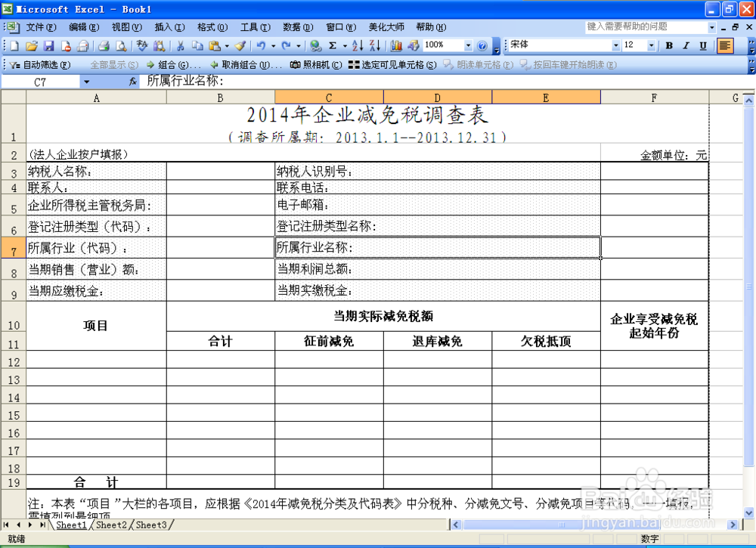Toggle Bold formatting
The width and height of the screenshot is (756, 548).
coord(669,46)
